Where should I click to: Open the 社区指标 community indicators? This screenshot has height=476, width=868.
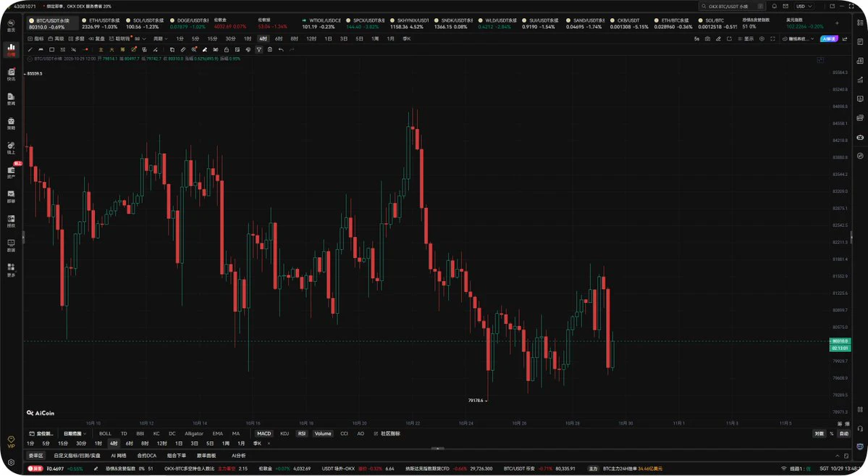click(387, 433)
